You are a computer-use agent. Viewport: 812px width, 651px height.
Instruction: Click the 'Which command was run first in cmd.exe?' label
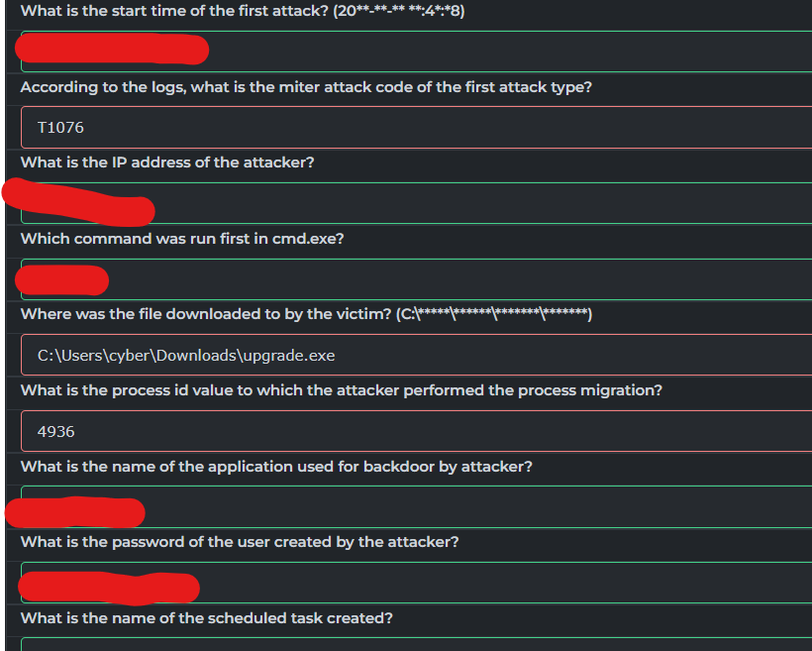click(x=182, y=239)
